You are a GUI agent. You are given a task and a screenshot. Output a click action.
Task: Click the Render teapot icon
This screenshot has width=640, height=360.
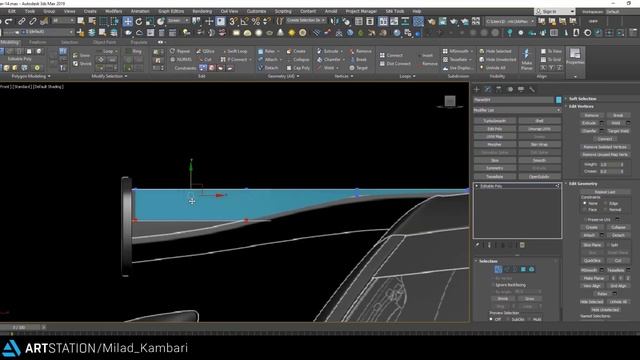[x=454, y=21]
